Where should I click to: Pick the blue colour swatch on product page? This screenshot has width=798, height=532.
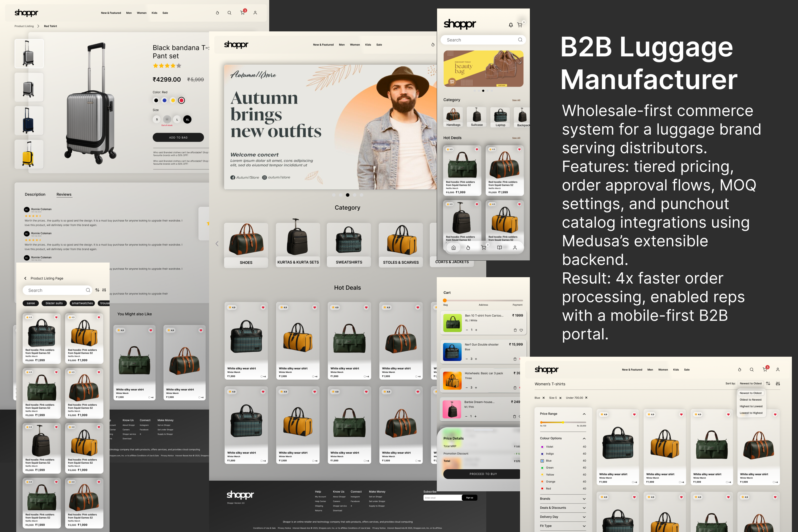click(165, 101)
